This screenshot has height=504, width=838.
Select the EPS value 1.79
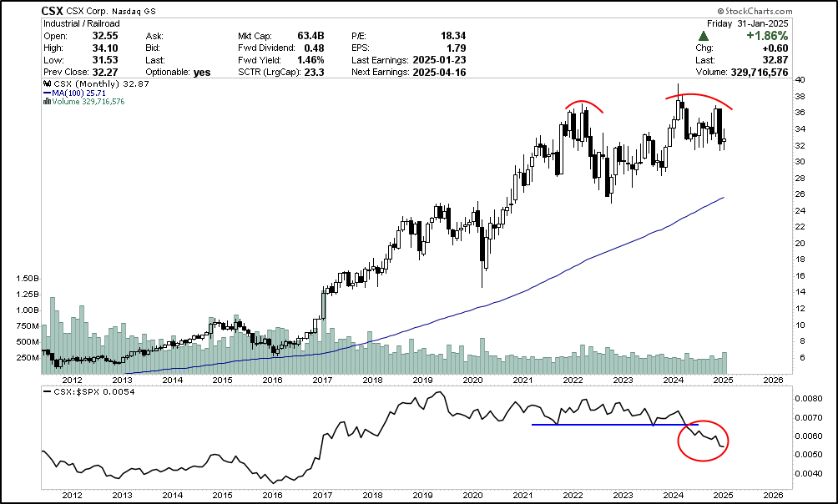point(457,48)
